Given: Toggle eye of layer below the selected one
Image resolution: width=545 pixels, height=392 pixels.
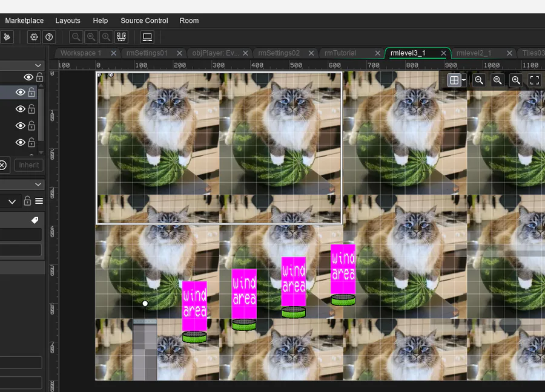Looking at the screenshot, I should [x=21, y=109].
